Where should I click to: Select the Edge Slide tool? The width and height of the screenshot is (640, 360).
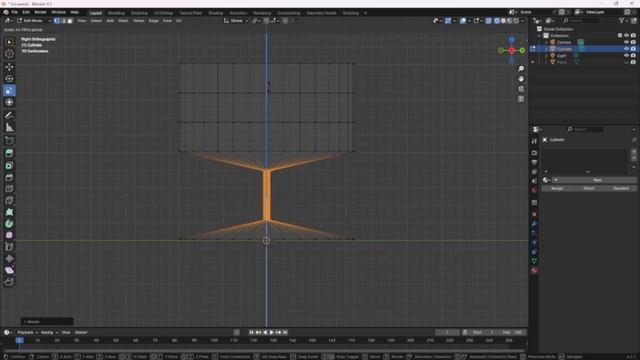pyautogui.click(x=9, y=247)
